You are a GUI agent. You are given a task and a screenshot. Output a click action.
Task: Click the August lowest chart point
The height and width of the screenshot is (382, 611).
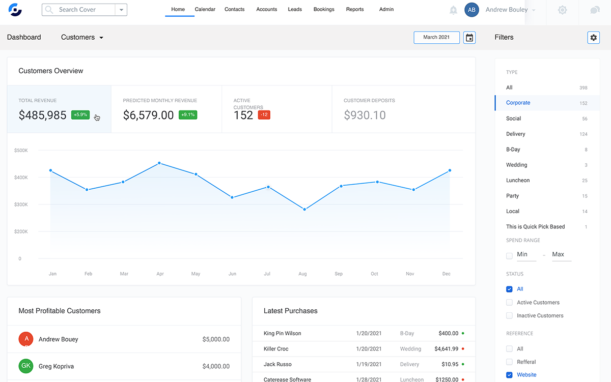pos(304,209)
